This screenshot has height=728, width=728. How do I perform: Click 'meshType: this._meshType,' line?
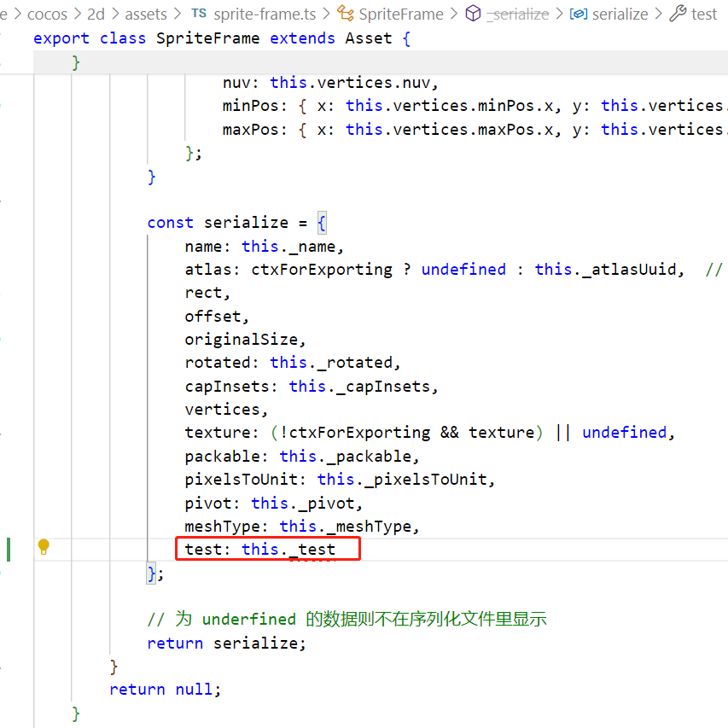[302, 527]
